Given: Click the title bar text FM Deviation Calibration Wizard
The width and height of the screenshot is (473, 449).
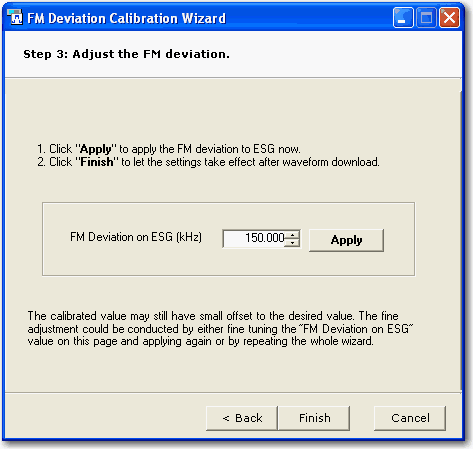Looking at the screenshot, I should pos(127,18).
